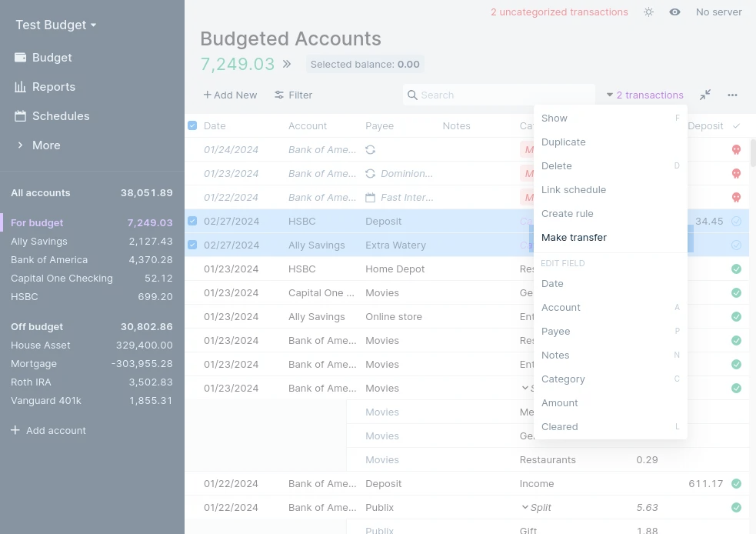The image size is (756, 534).
Task: Click the Add New transaction button
Action: 230,95
